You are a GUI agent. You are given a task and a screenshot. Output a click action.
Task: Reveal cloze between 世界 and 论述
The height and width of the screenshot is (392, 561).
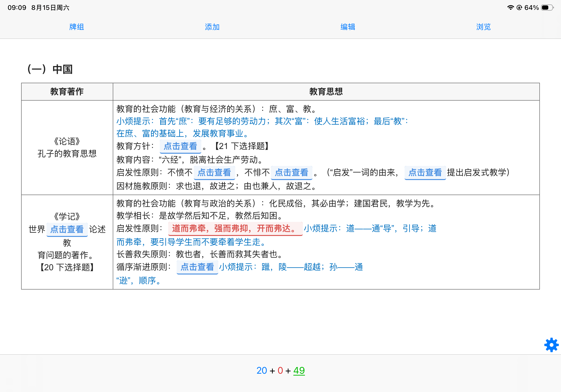coord(67,229)
